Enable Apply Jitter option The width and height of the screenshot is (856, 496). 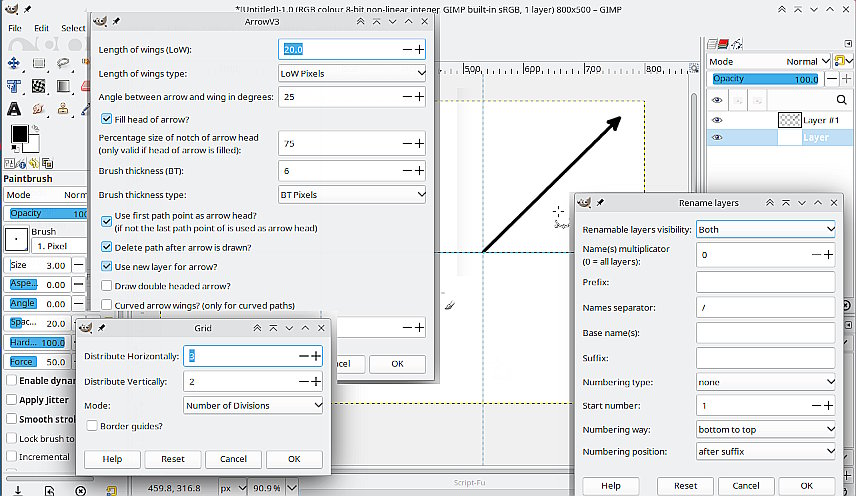(11, 399)
